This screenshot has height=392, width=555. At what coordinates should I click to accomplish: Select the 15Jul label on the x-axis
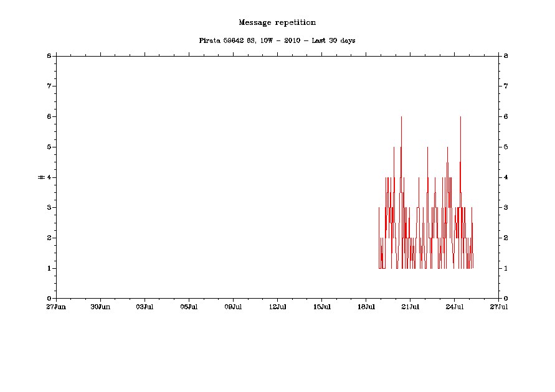(x=321, y=307)
